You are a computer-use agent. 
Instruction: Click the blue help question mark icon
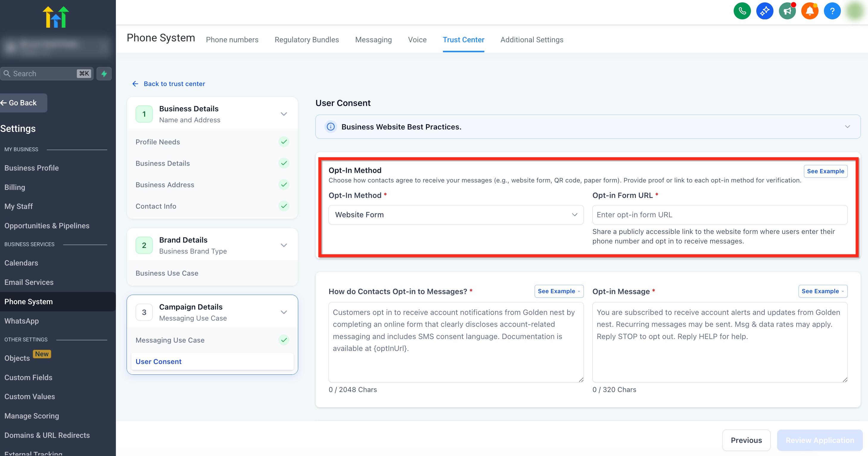pos(832,11)
